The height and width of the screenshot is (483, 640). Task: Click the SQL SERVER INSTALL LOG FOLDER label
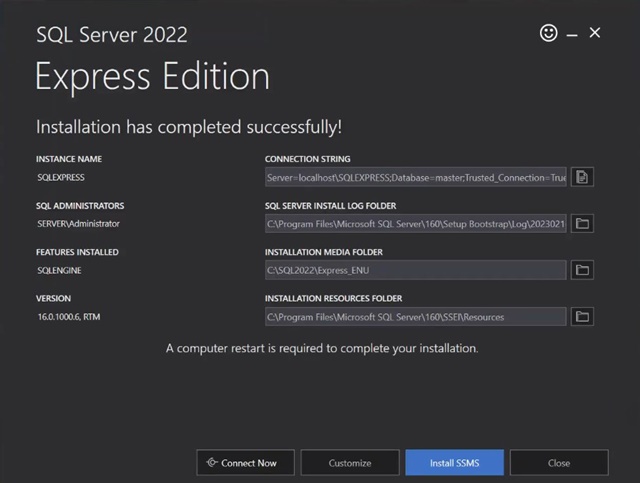330,206
